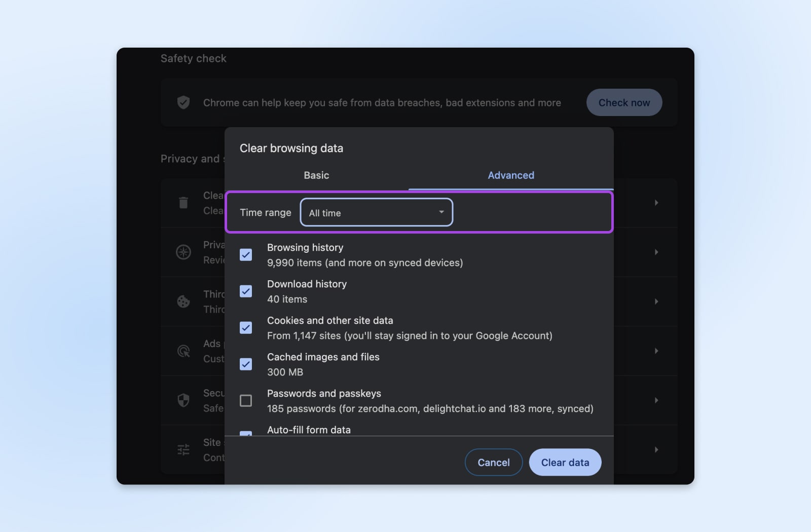Select the Advanced tab
The width and height of the screenshot is (811, 532).
[511, 175]
